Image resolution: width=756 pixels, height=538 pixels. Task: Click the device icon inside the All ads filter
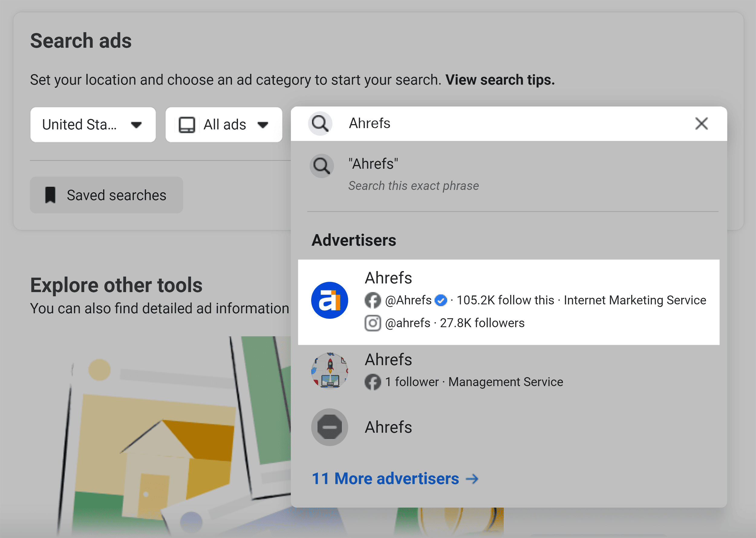point(187,124)
